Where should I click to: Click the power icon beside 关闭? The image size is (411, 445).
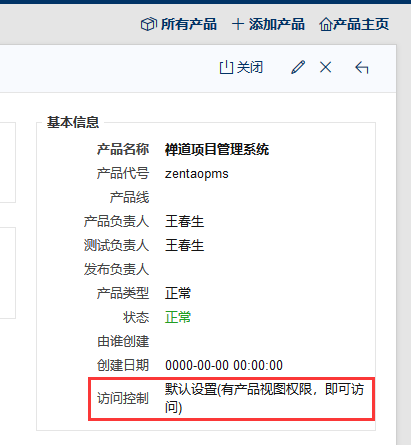click(226, 67)
